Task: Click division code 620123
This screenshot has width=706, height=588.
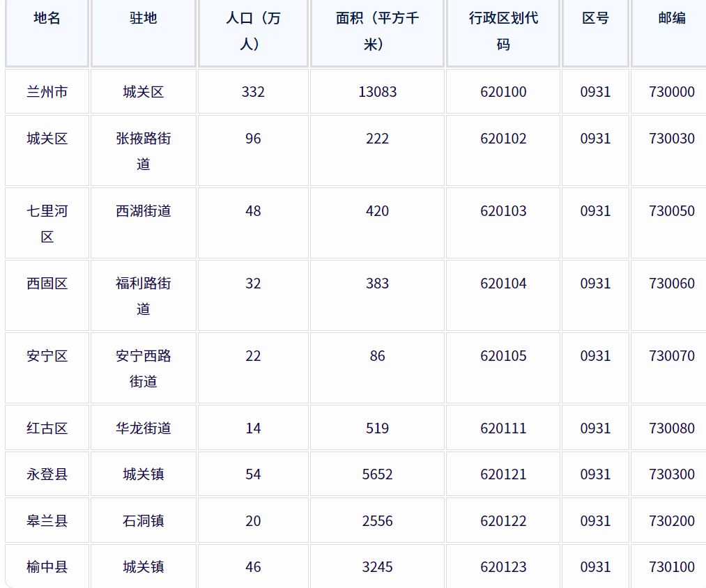Action: click(503, 566)
